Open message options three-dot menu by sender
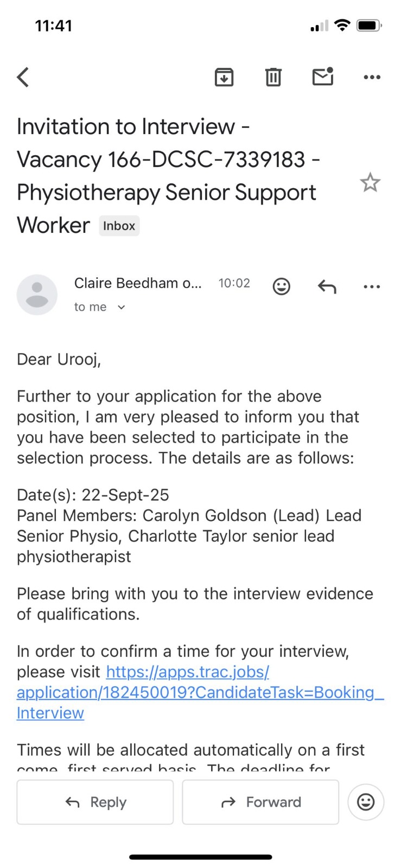The width and height of the screenshot is (401, 868). pos(372,286)
